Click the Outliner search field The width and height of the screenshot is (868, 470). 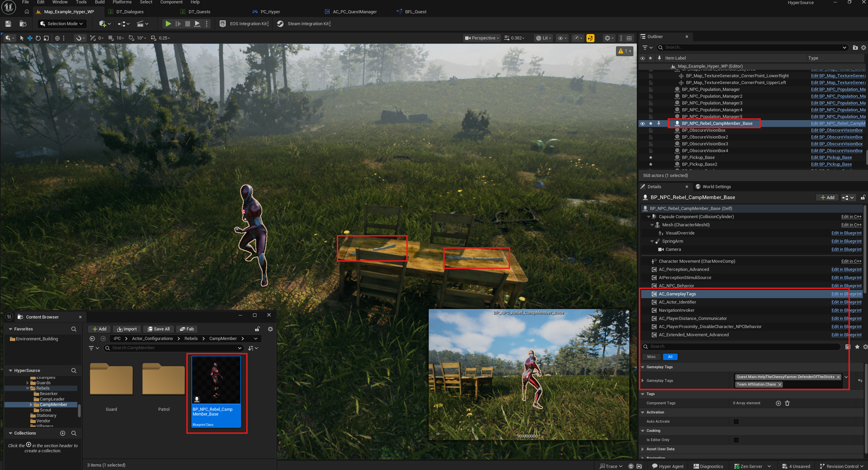tap(751, 48)
